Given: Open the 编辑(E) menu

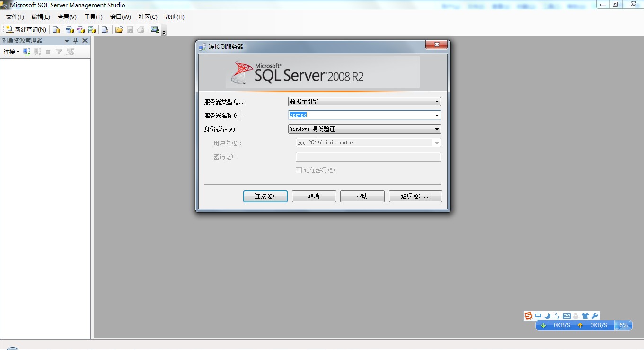Looking at the screenshot, I should coord(41,17).
